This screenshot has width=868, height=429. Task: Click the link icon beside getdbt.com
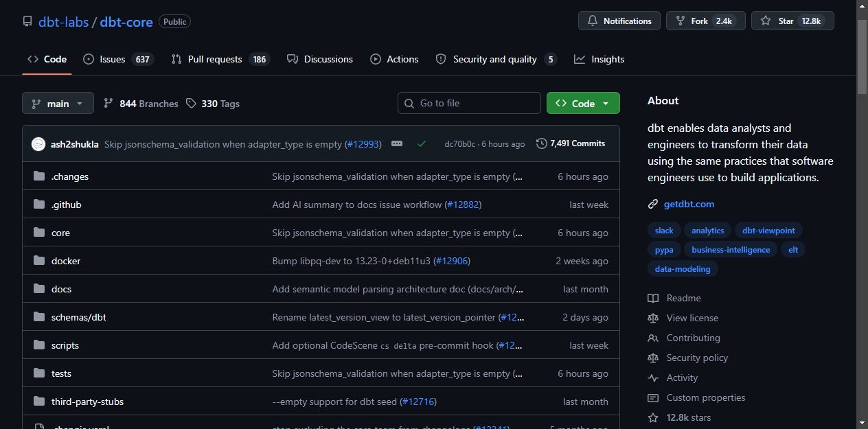[x=653, y=204]
